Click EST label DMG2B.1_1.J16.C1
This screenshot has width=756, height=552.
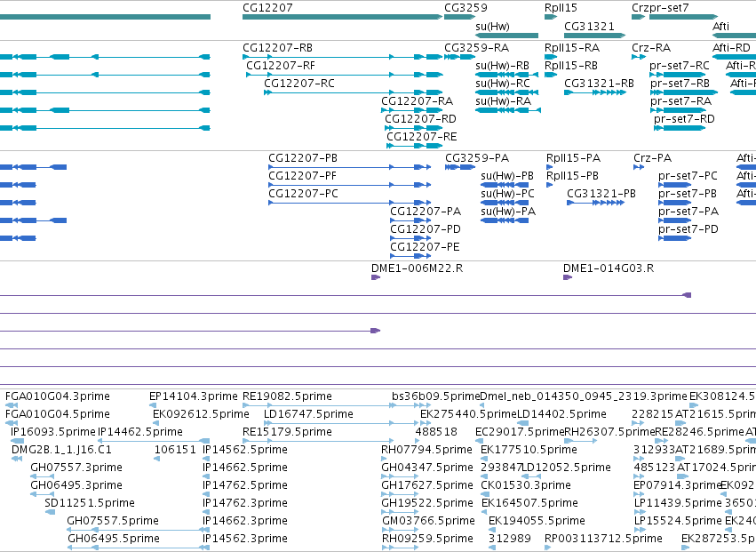tap(61, 450)
